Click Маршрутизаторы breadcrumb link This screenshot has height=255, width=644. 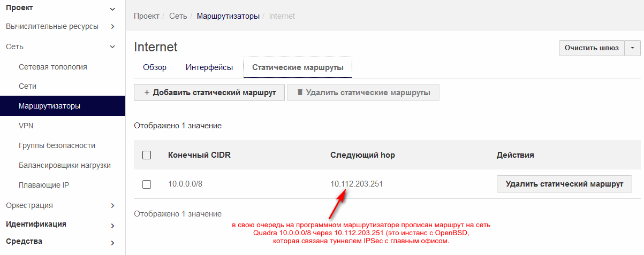pos(228,16)
